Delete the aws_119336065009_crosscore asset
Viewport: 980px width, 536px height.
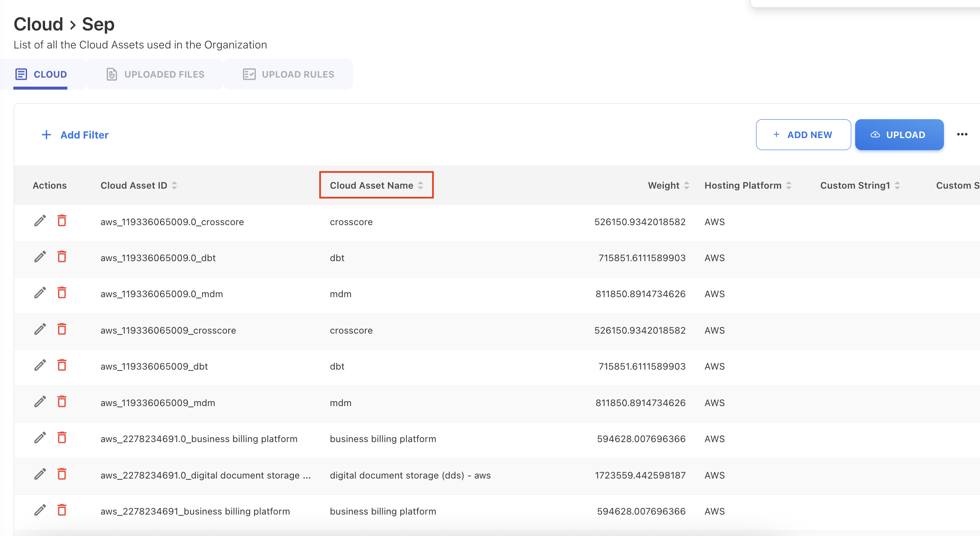(62, 329)
